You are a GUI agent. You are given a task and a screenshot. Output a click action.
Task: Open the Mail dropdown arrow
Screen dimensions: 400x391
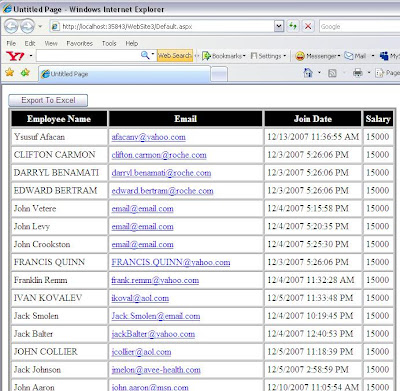click(373, 56)
